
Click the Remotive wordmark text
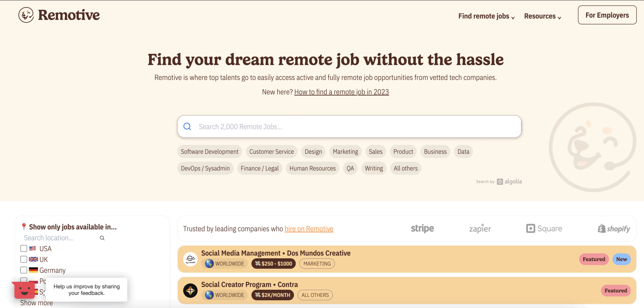pos(69,15)
